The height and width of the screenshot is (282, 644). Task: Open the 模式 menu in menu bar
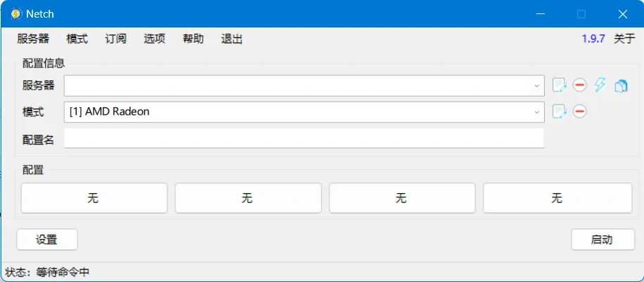77,39
